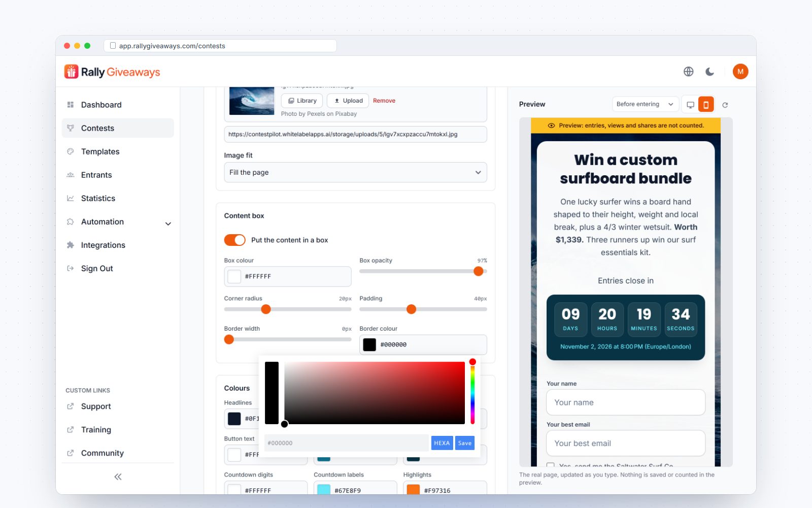
Task: Click the HEXA format button
Action: [x=442, y=443]
